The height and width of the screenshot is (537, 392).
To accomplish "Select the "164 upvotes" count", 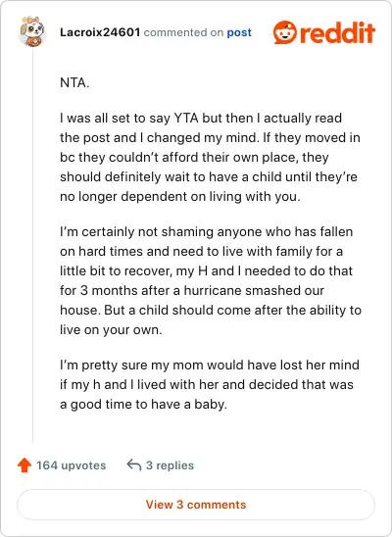I will point(72,465).
